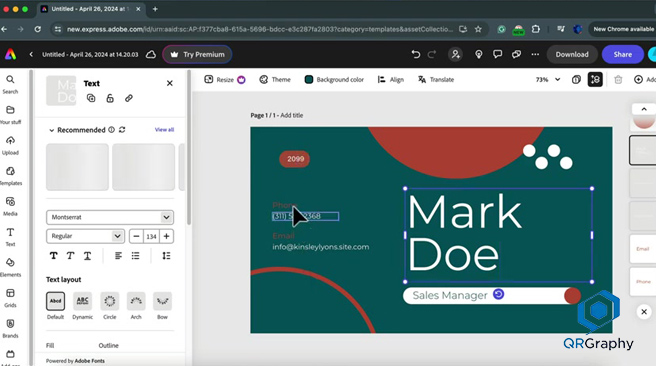Open the comments icon

point(497,54)
